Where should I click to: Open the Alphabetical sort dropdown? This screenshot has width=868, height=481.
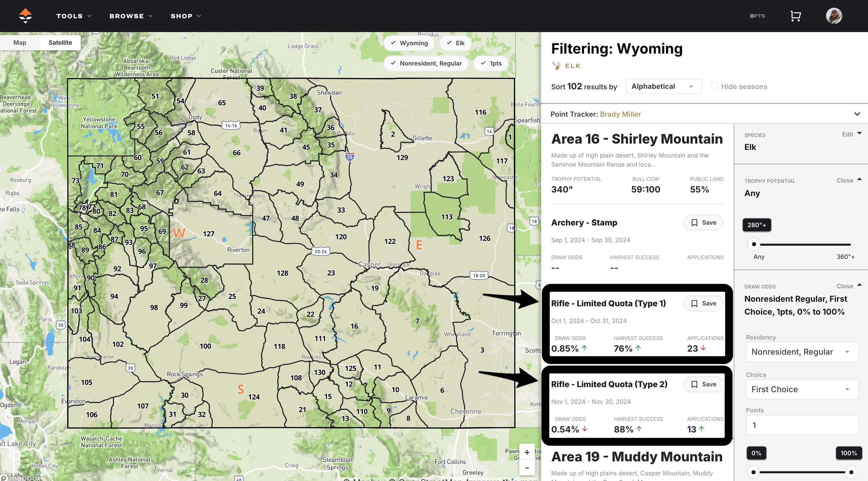point(663,86)
